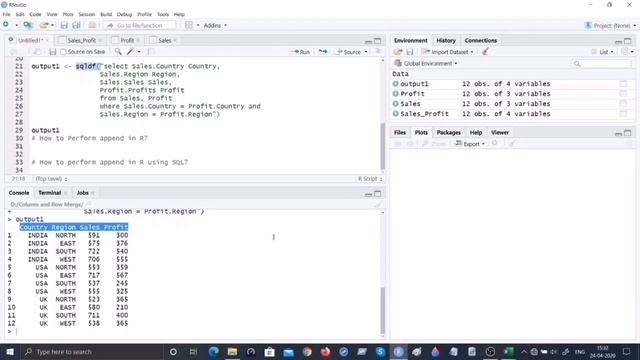Click the Print document icon
This screenshot has height=360, width=640.
92,25
